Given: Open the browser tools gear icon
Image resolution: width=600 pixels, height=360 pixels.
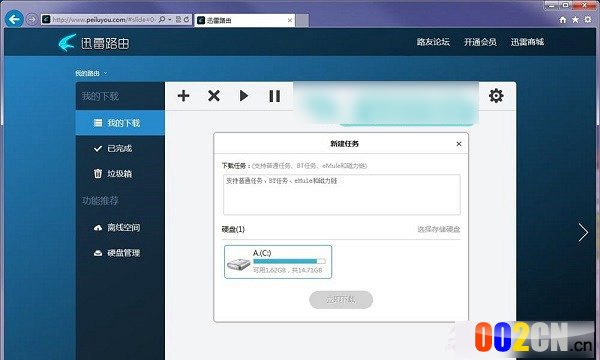Looking at the screenshot, I should pos(588,20).
